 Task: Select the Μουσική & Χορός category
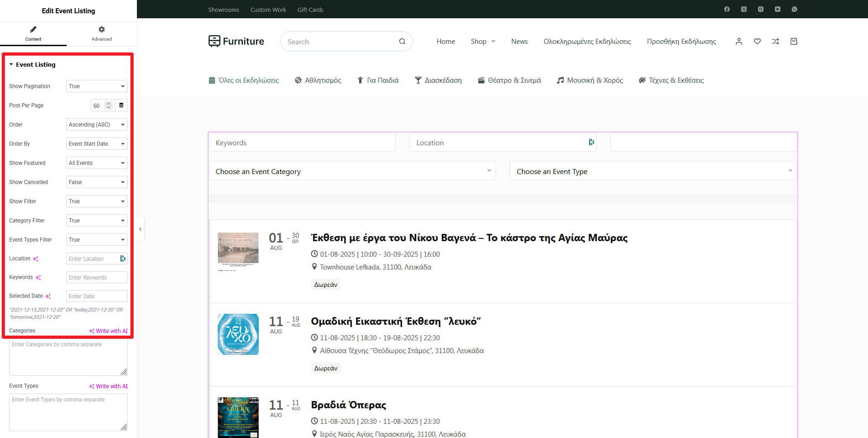pos(590,80)
